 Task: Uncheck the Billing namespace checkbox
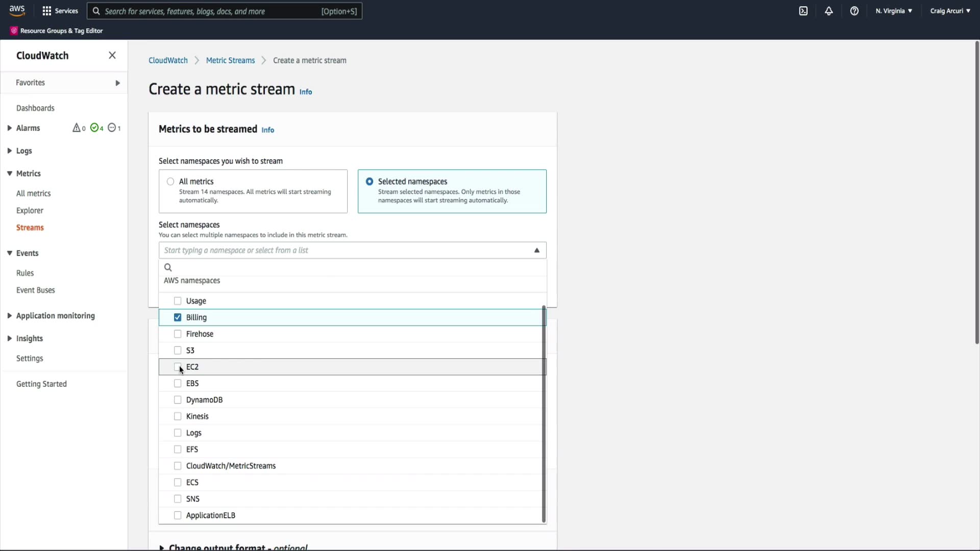click(178, 317)
